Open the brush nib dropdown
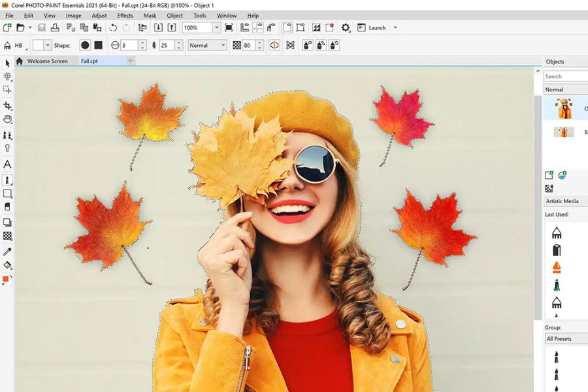This screenshot has width=588, height=392. pyautogui.click(x=48, y=45)
